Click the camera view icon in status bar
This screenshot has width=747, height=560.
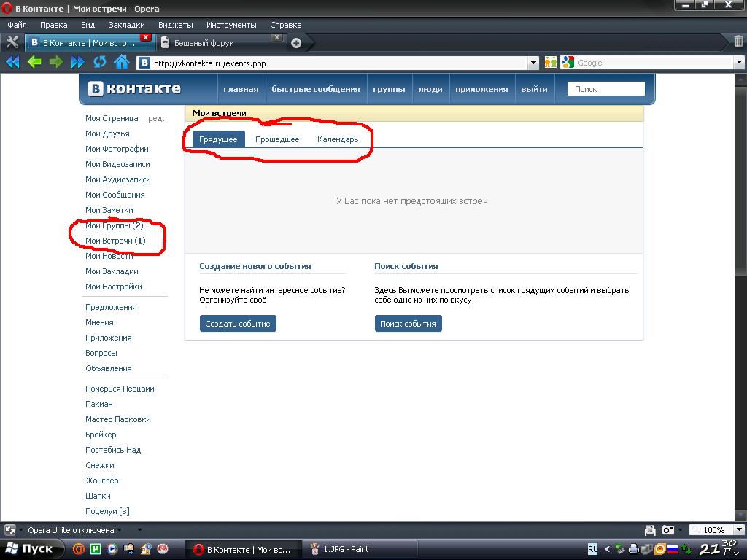pos(668,530)
